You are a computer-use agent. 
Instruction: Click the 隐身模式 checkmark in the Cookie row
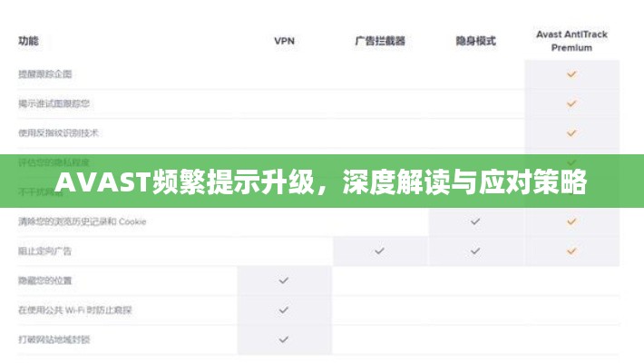[x=475, y=221]
